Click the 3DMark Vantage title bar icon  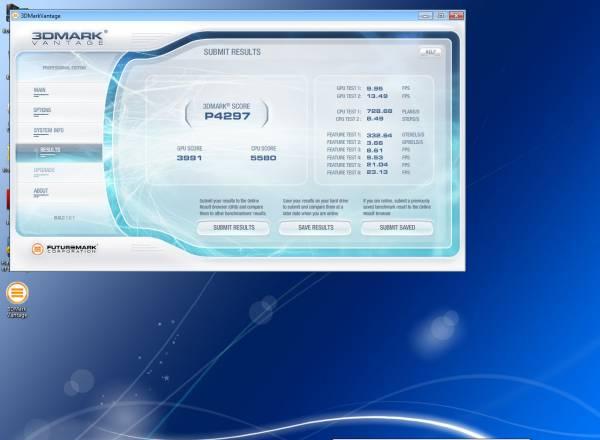pyautogui.click(x=16, y=16)
